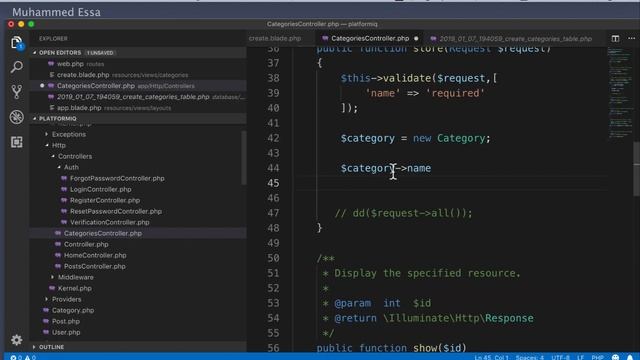Open the Debug view in activity bar
Image resolution: width=640 pixels, height=360 pixels.
(x=16, y=117)
